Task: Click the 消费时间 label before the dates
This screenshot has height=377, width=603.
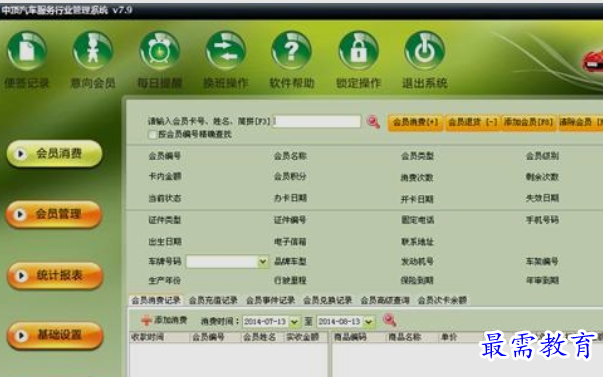Action: (220, 321)
